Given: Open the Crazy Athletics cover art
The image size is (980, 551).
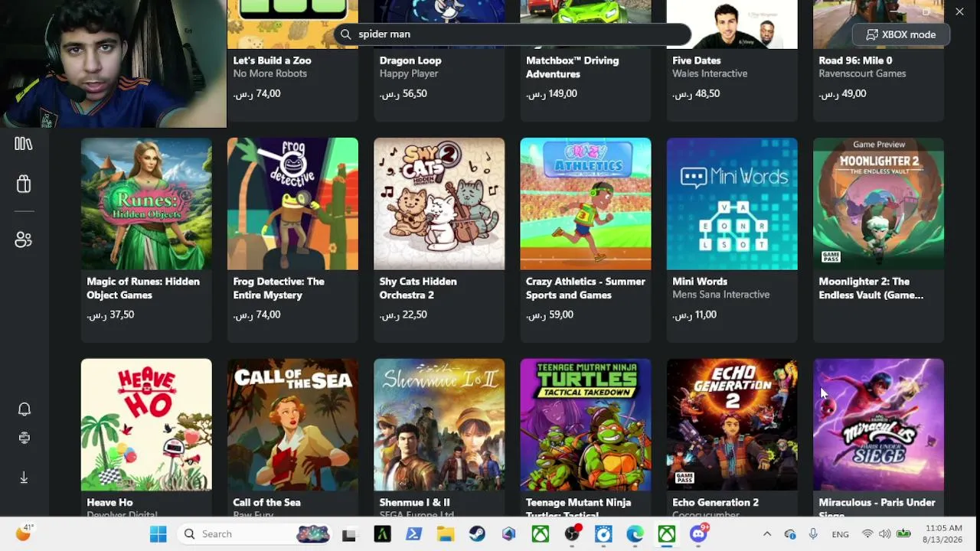Looking at the screenshot, I should click(586, 204).
